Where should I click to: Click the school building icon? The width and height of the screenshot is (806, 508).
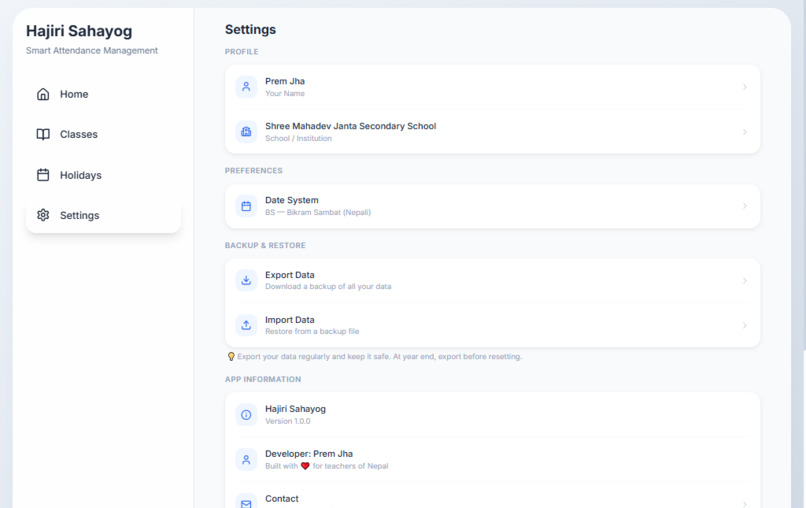coord(246,132)
